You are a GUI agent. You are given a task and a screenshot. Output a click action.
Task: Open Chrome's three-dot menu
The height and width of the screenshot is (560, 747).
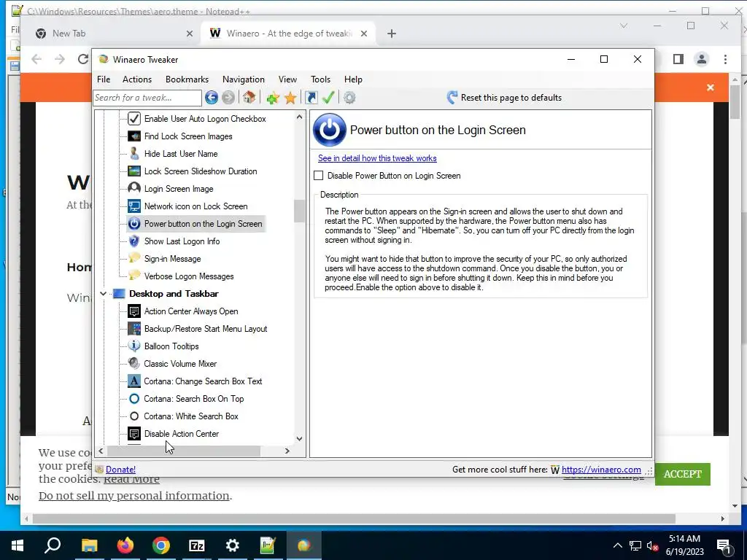[x=725, y=59]
